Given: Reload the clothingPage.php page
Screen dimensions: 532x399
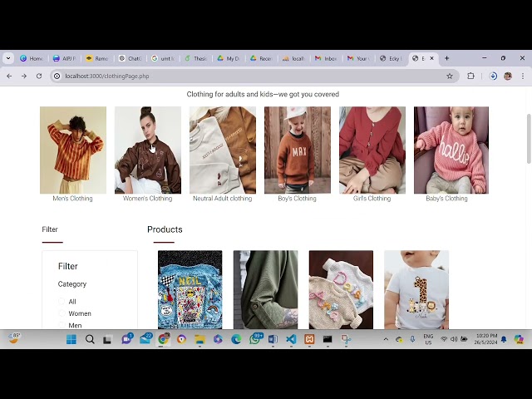Looking at the screenshot, I should [39, 76].
